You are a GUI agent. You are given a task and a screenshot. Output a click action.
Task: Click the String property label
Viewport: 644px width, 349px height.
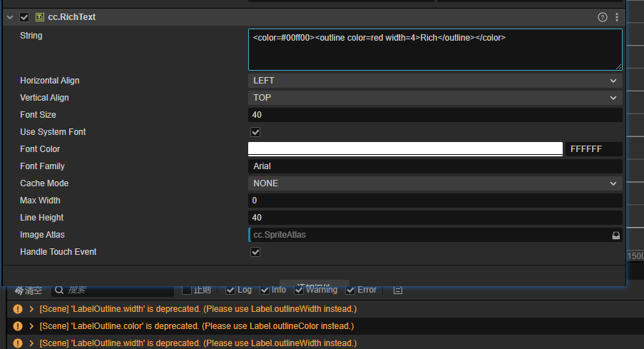click(31, 36)
